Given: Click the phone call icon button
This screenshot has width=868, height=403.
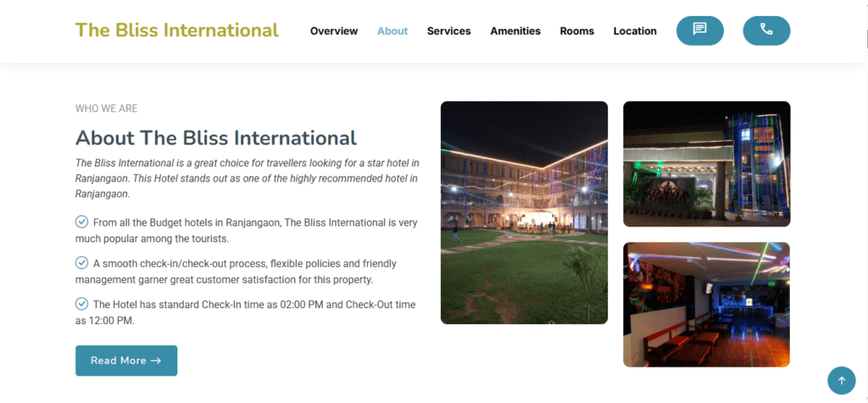Looking at the screenshot, I should (766, 31).
